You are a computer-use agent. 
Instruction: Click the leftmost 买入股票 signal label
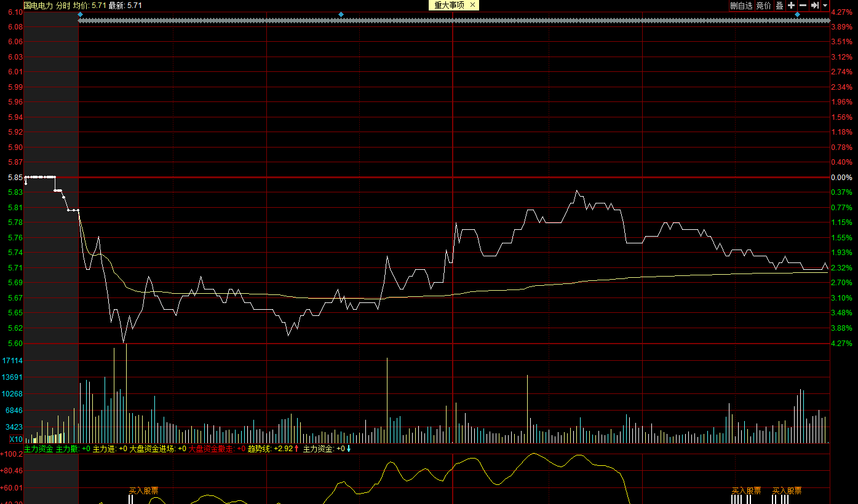(143, 490)
